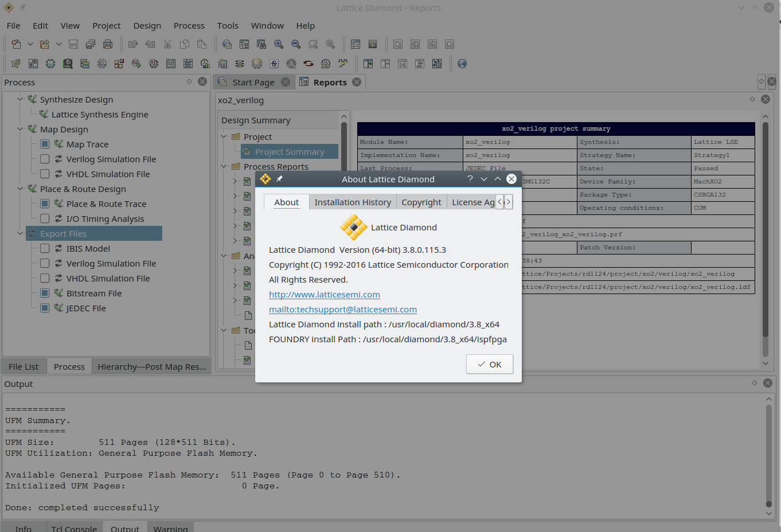Click the chip-shaped icon in the second toolbar
Viewport: 781px width, 532px height.
[x=50, y=64]
